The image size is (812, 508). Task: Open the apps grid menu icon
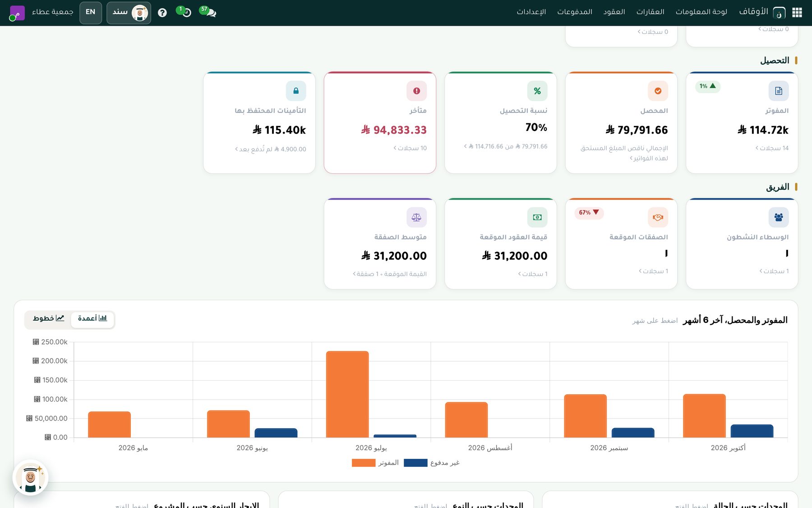tap(797, 13)
